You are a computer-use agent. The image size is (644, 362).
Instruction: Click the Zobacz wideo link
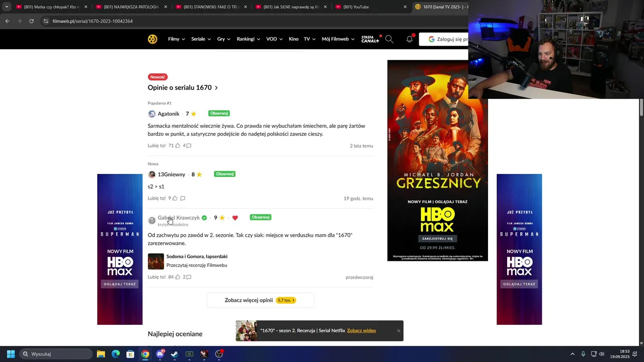361,331
